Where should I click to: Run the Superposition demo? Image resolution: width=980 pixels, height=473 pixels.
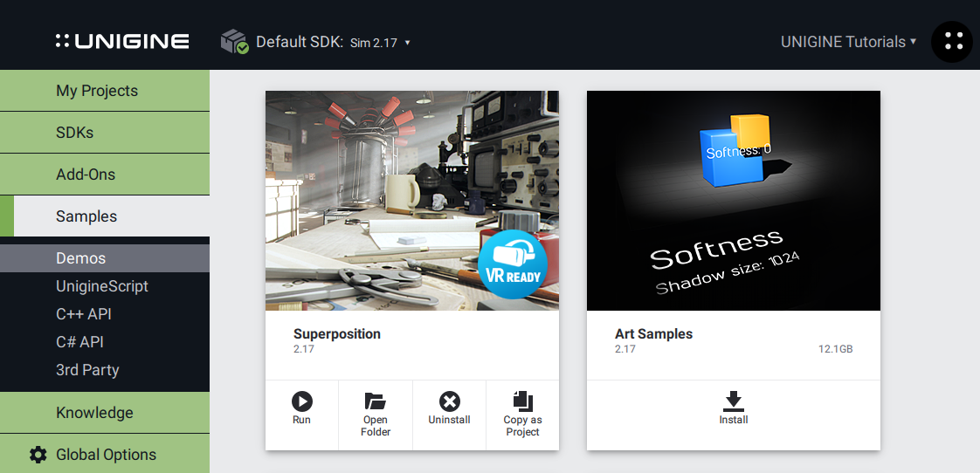point(301,408)
